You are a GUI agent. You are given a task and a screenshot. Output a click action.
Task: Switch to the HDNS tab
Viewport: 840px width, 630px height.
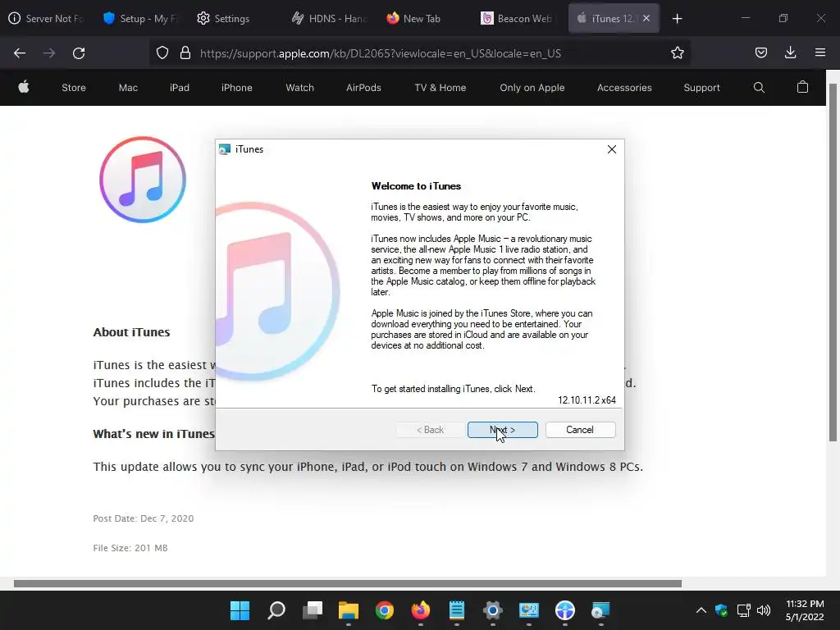(329, 19)
